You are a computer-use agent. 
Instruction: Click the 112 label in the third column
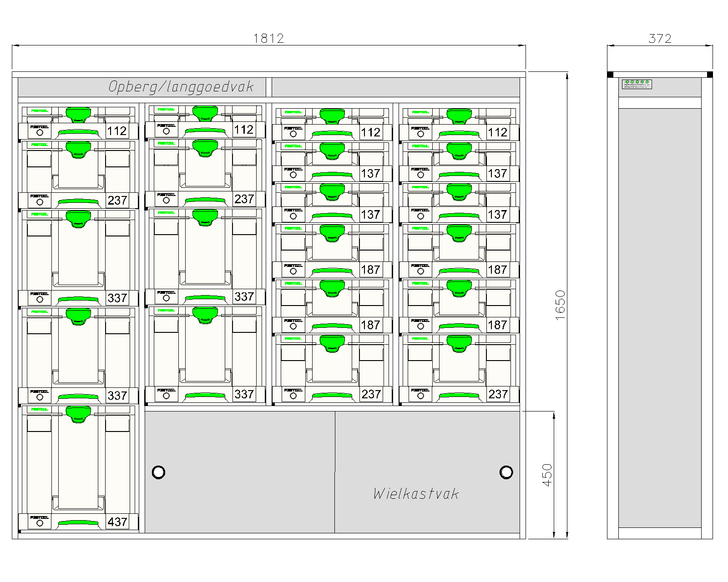370,132
